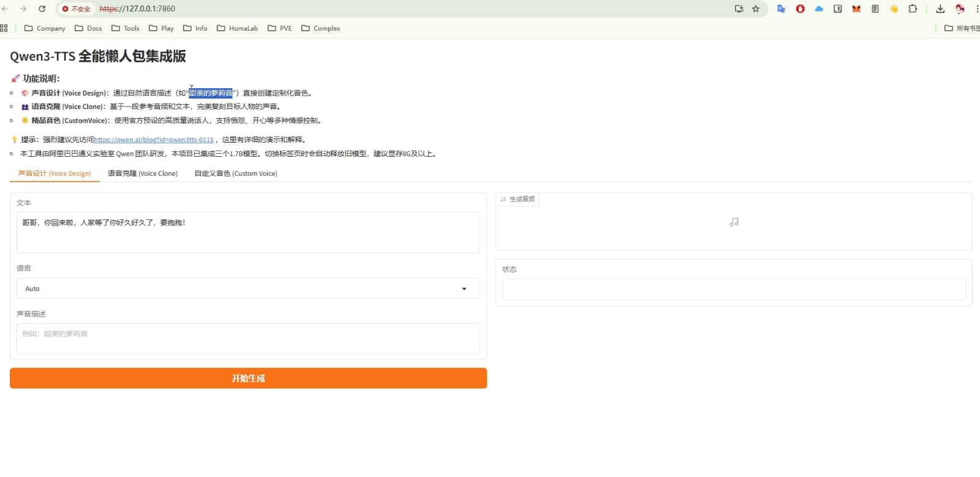
Task: Open the Bitwarden shield extension icon
Action: pyautogui.click(x=837, y=9)
